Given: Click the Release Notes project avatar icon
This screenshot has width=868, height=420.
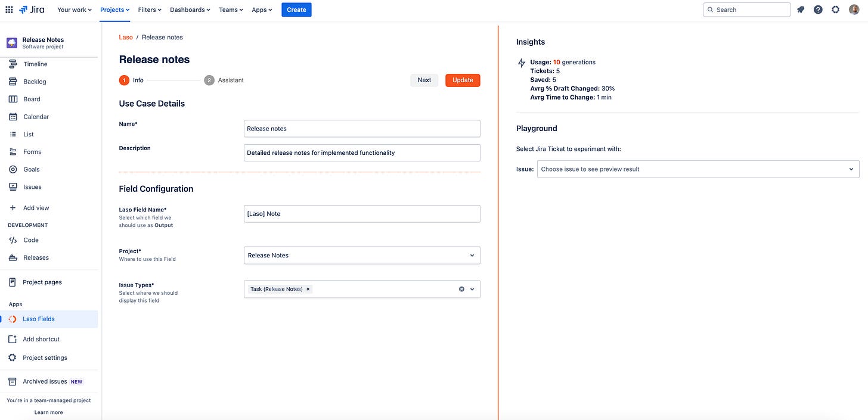Looking at the screenshot, I should [x=12, y=43].
